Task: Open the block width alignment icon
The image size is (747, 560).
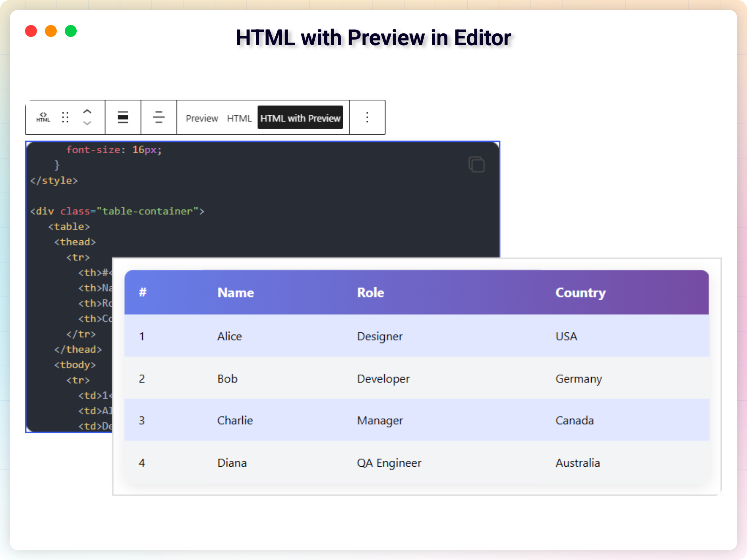Action: pos(123,117)
